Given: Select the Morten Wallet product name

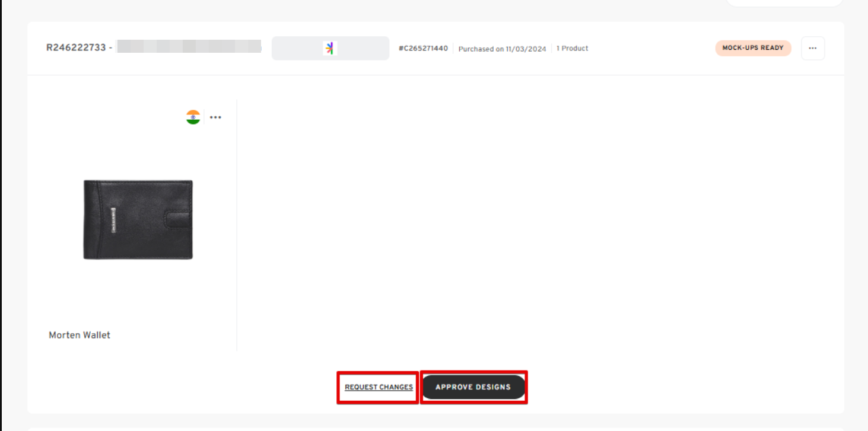Looking at the screenshot, I should [x=80, y=335].
